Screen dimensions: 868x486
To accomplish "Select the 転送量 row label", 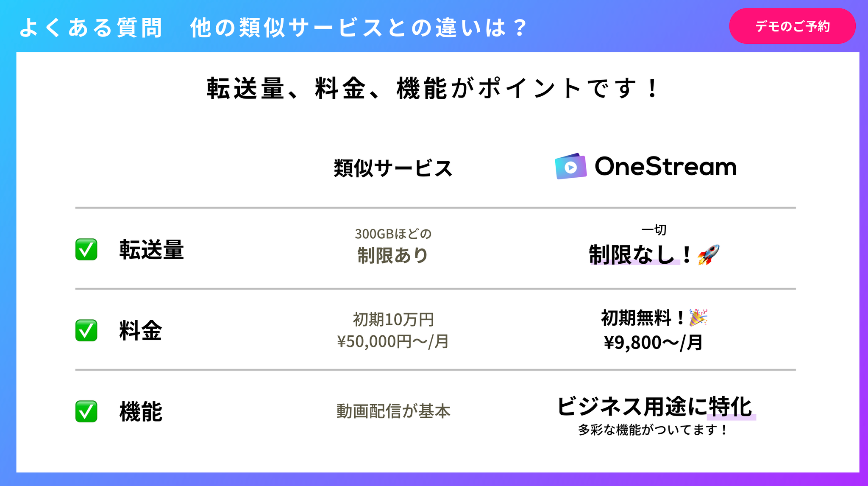I will [x=151, y=249].
